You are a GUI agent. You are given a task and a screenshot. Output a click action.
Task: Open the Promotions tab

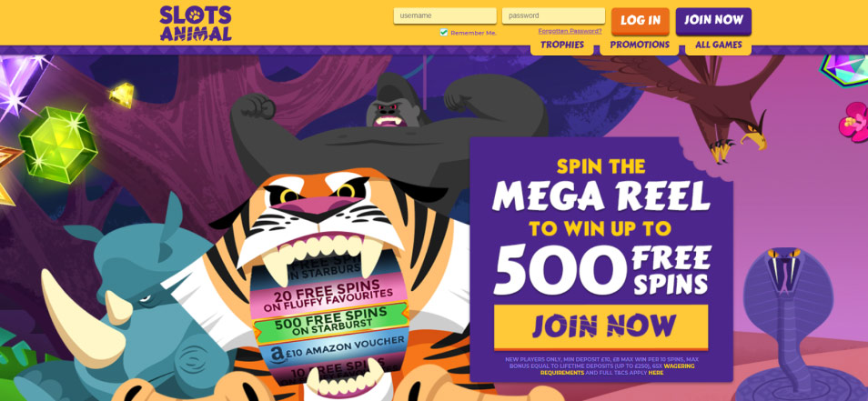640,45
